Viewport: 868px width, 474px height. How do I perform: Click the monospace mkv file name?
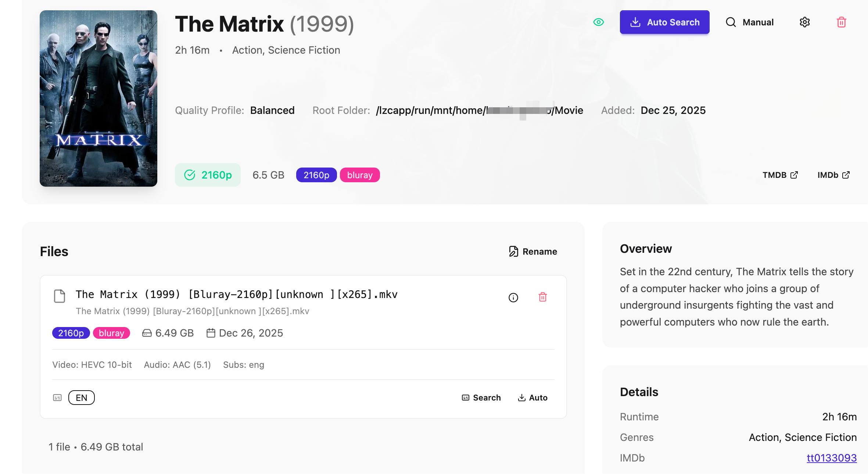pos(237,294)
